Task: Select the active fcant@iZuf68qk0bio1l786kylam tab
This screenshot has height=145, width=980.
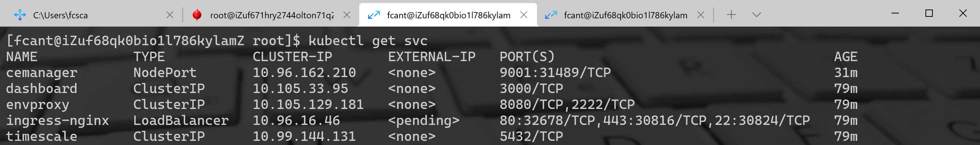Action: point(448,15)
